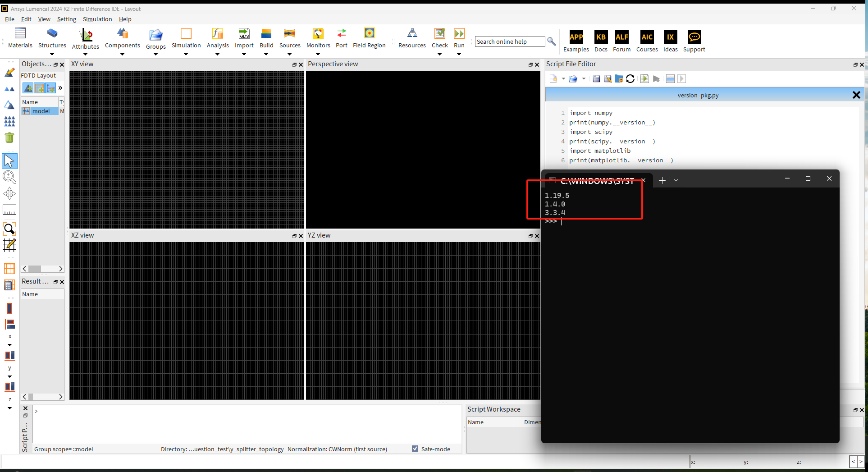Screen dimensions: 868x472
Task: Select the trash delete icon in left sidebar
Action: (x=9, y=137)
